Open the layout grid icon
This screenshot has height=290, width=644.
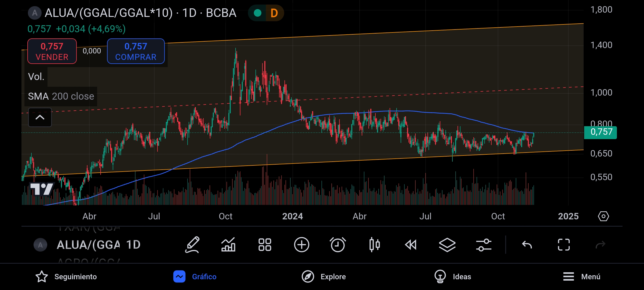(265, 245)
